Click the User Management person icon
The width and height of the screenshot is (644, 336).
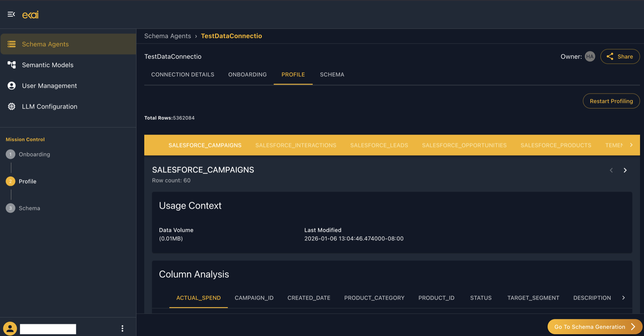point(11,86)
